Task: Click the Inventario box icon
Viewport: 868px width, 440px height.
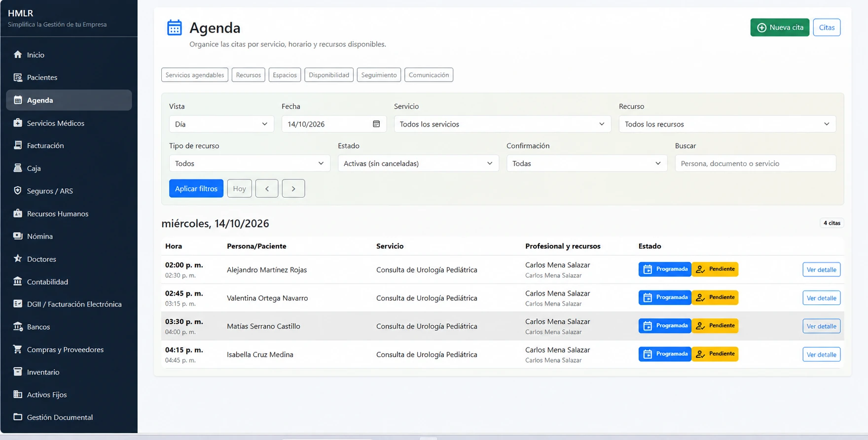Action: pos(18,372)
